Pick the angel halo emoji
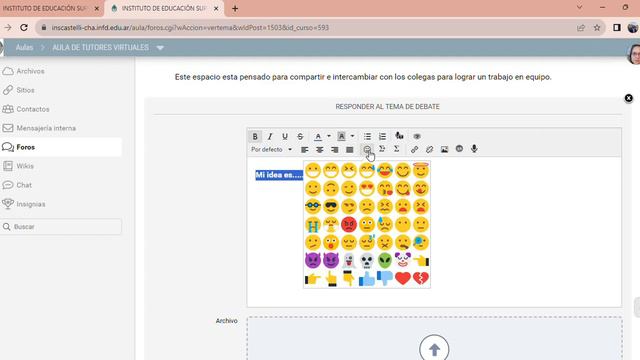The image size is (640, 360). point(420,170)
